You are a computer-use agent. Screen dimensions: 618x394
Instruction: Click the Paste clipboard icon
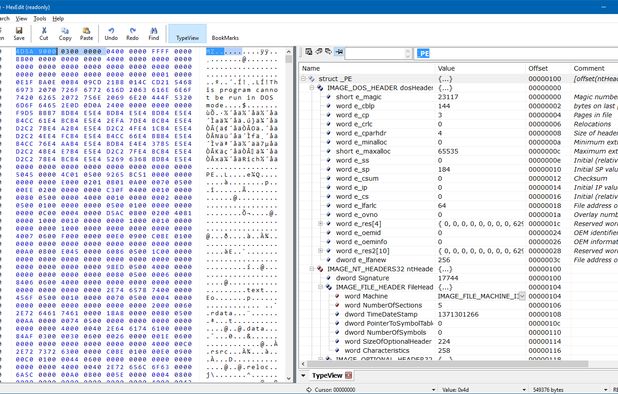[x=86, y=31]
